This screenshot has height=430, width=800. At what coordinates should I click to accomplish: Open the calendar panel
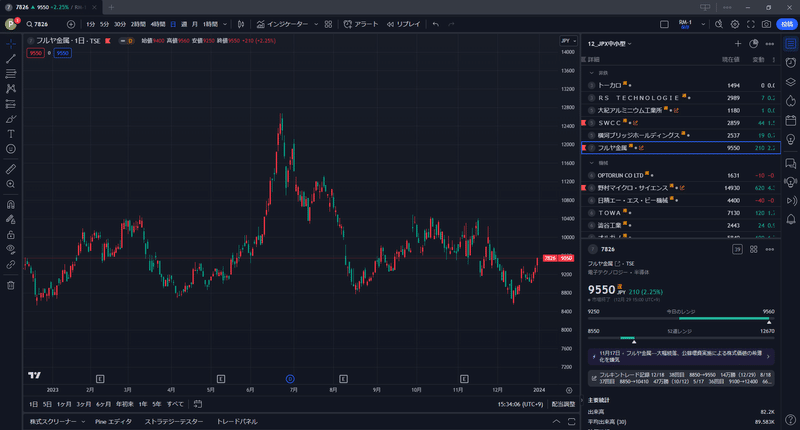[790, 120]
